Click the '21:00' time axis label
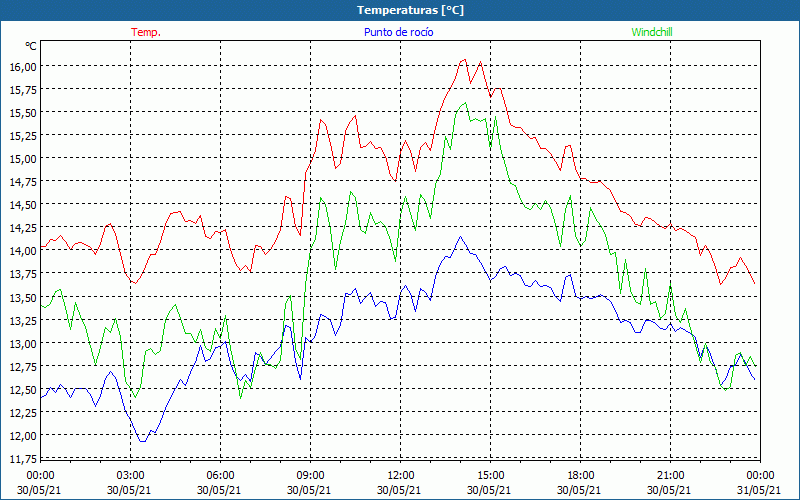The width and height of the screenshot is (800, 500). click(x=670, y=476)
